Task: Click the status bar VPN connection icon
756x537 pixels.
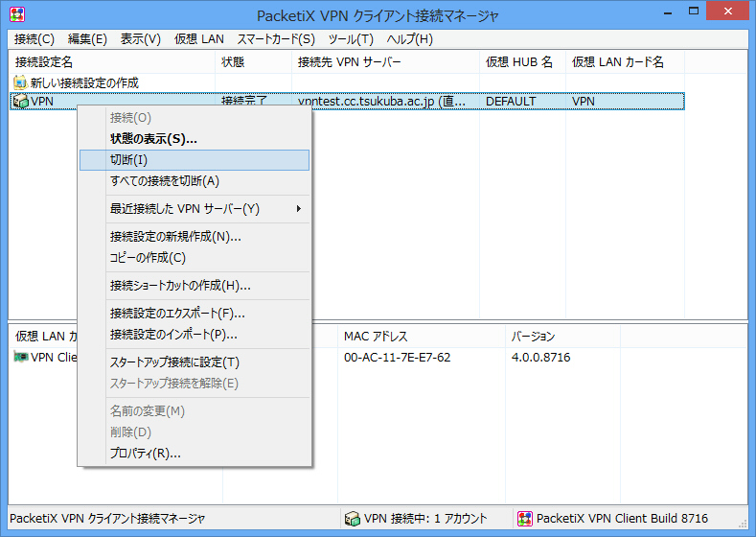Action: [x=353, y=519]
